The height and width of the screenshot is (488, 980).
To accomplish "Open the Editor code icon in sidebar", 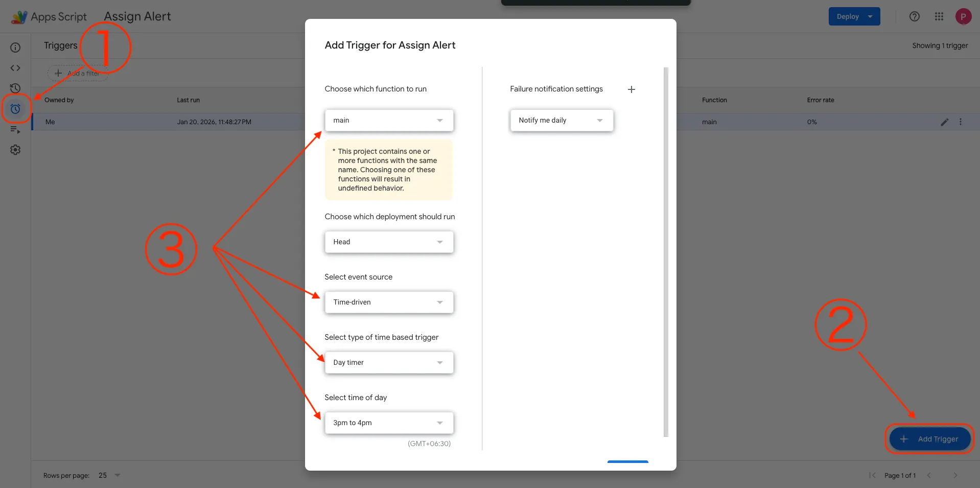I will click(15, 68).
